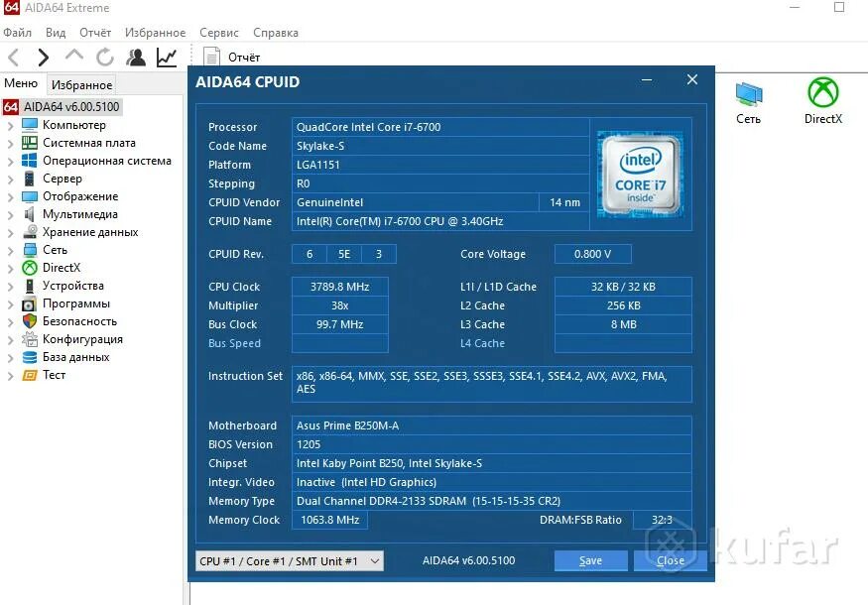Click the Системная плата motherboard icon
Image resolution: width=868 pixels, height=605 pixels.
(30, 142)
